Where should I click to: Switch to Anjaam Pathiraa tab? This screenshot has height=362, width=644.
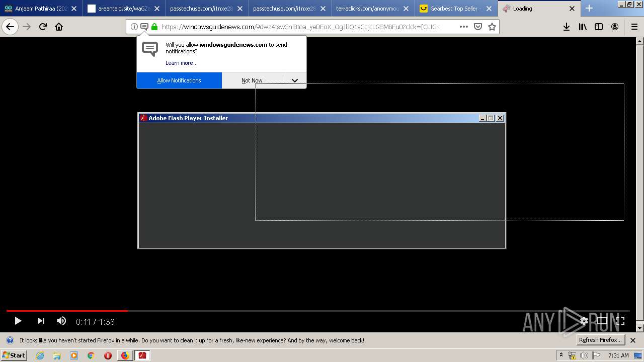pyautogui.click(x=41, y=9)
